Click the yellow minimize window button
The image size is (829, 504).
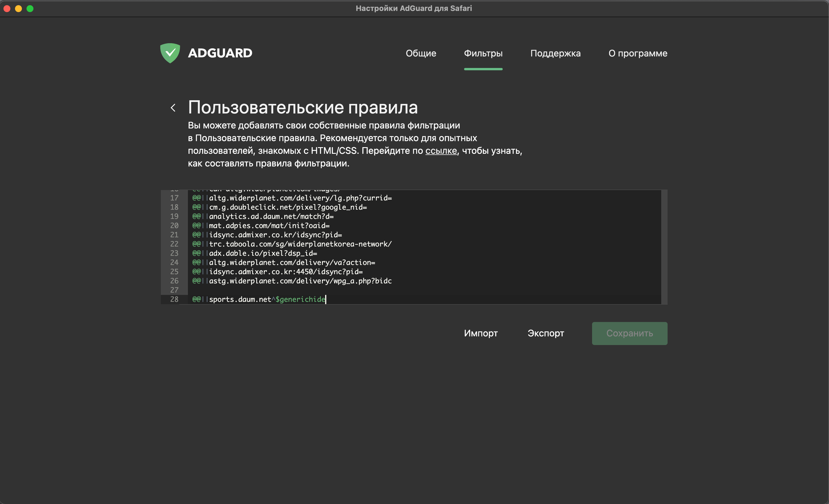pos(18,8)
